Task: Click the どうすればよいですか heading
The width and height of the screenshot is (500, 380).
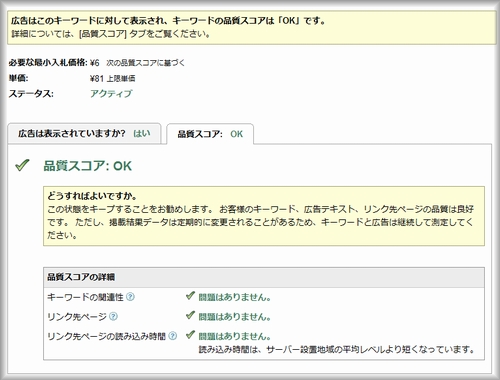Action: click(x=92, y=196)
